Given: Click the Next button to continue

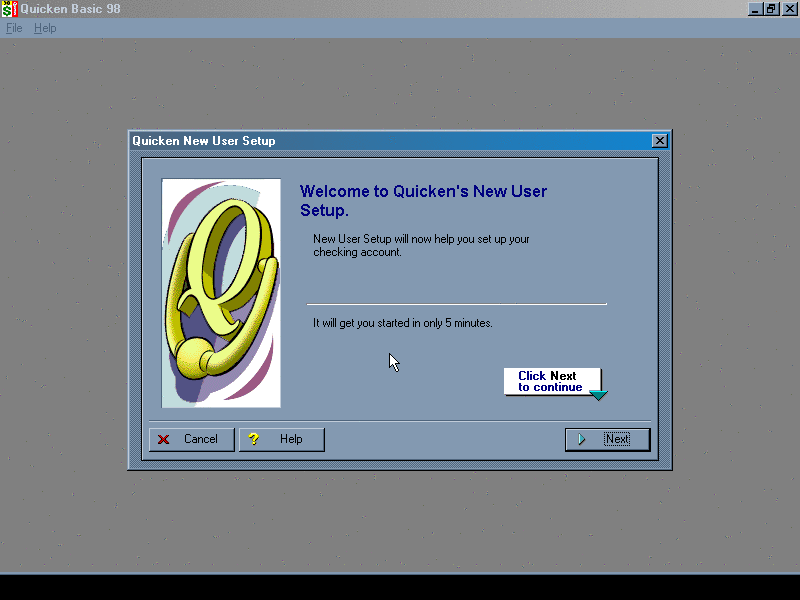Looking at the screenshot, I should tap(607, 439).
